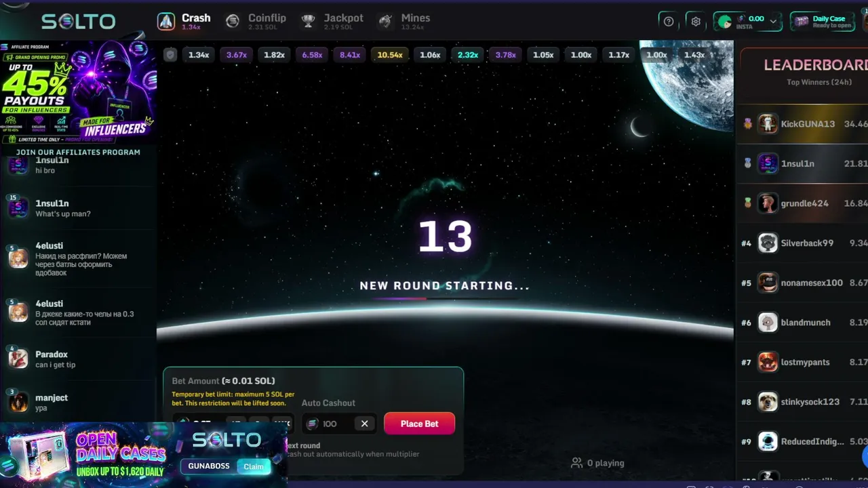Screen dimensions: 868x488
Task: Click 1nsul1n's leaderboard avatar
Action: pos(768,163)
